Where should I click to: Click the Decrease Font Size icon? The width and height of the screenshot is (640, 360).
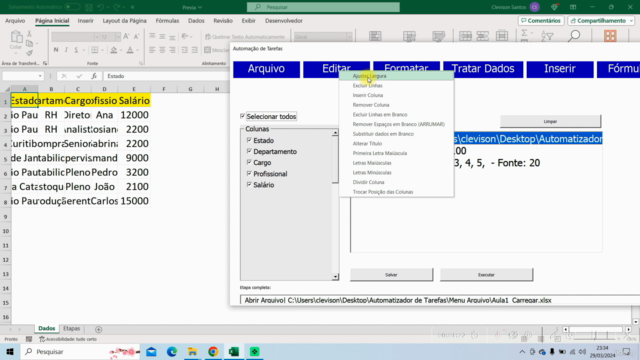[136, 37]
